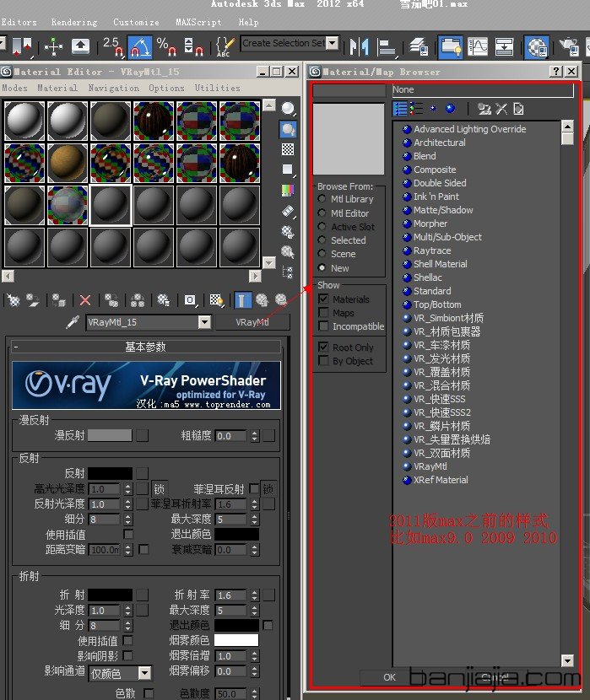
Task: Adjust the 折射率 spinner arrows
Action: 255,595
